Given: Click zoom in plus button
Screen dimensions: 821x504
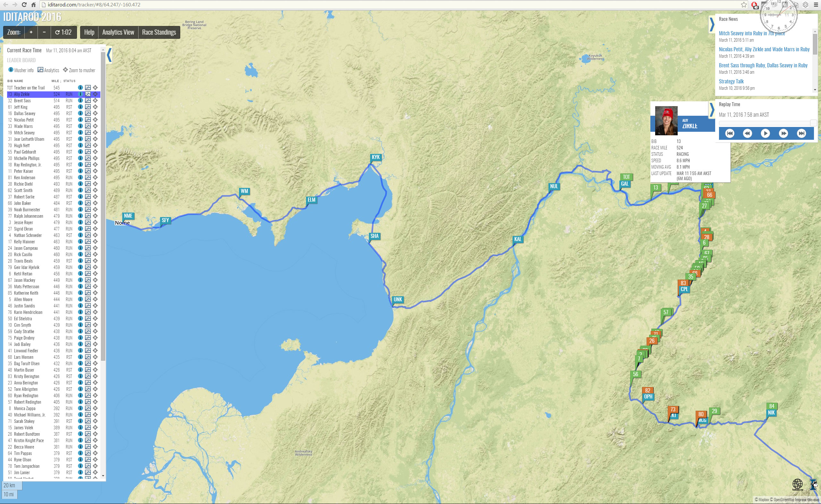Looking at the screenshot, I should tap(31, 32).
